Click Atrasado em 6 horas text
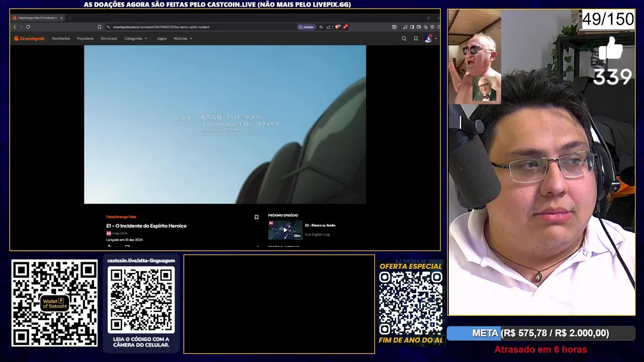This screenshot has width=644, height=362. click(540, 349)
